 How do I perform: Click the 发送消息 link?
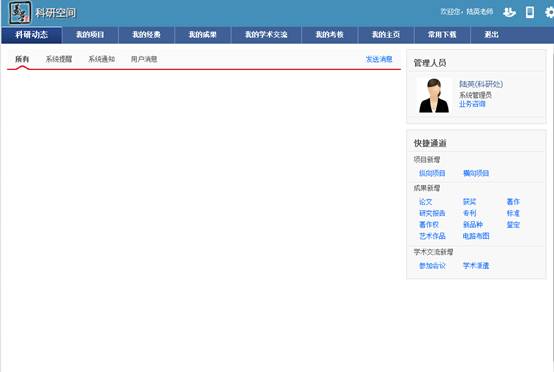(x=379, y=59)
